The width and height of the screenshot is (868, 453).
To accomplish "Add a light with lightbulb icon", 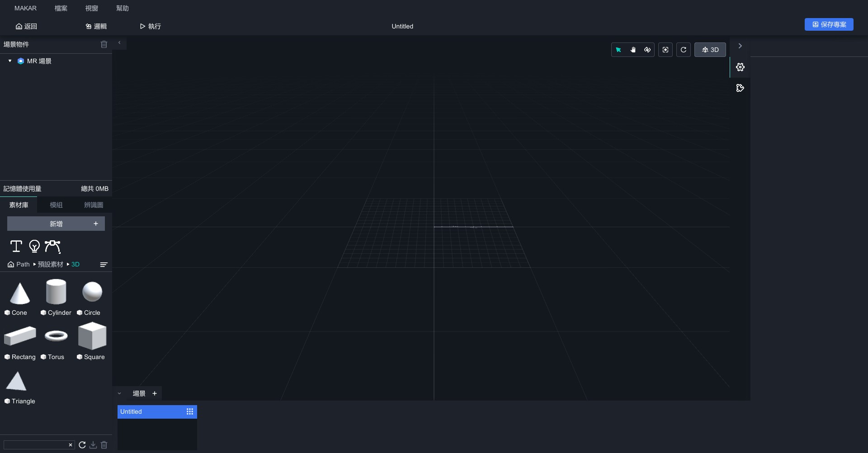I will (x=34, y=246).
